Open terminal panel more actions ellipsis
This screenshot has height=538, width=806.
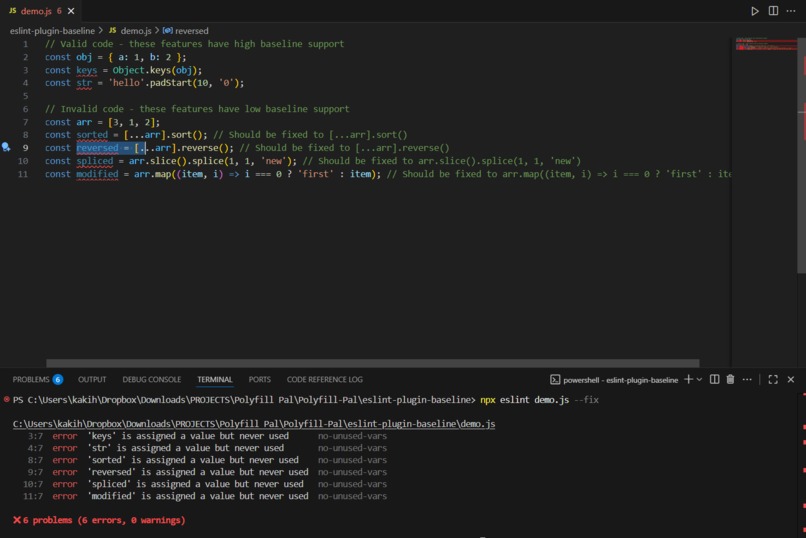coord(747,379)
